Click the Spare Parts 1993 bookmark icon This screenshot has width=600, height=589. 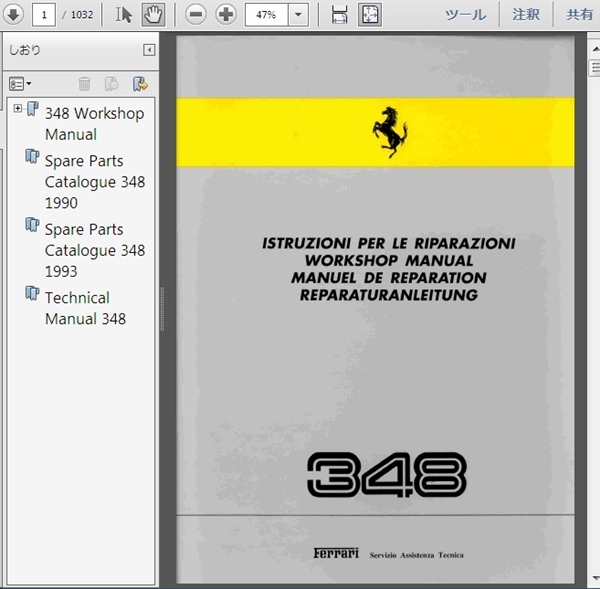click(33, 225)
